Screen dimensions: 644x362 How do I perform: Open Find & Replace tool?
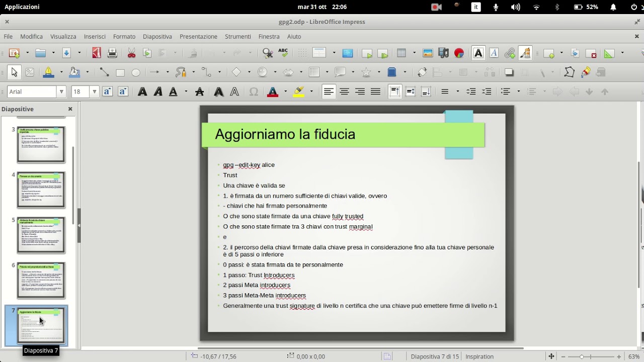click(x=268, y=53)
